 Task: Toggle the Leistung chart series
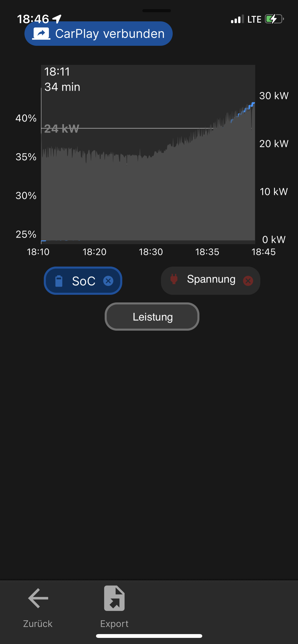click(152, 317)
